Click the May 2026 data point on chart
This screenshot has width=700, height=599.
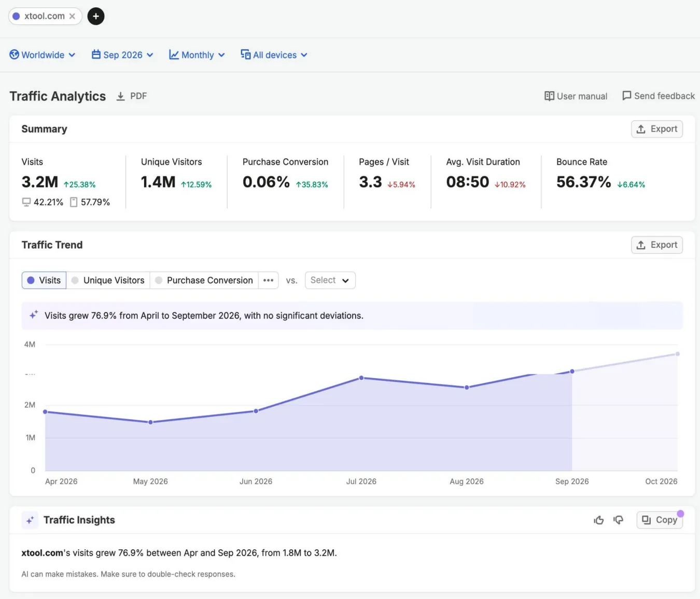151,422
